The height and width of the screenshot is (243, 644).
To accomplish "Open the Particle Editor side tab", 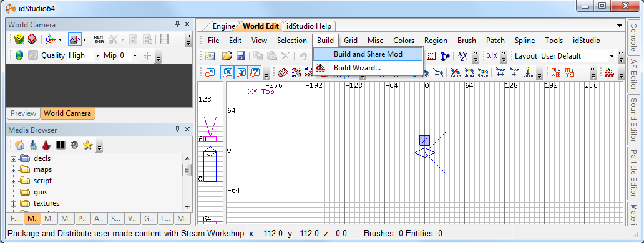I will [634, 173].
